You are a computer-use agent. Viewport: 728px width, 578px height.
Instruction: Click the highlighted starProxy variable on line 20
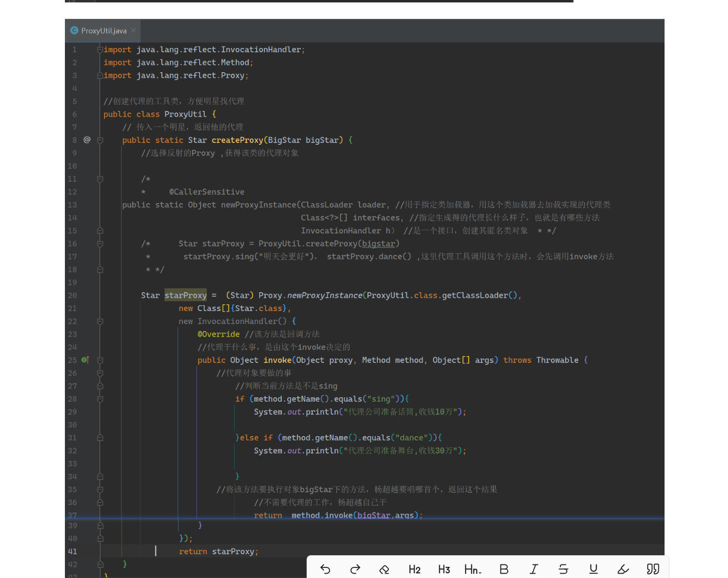[x=186, y=295]
